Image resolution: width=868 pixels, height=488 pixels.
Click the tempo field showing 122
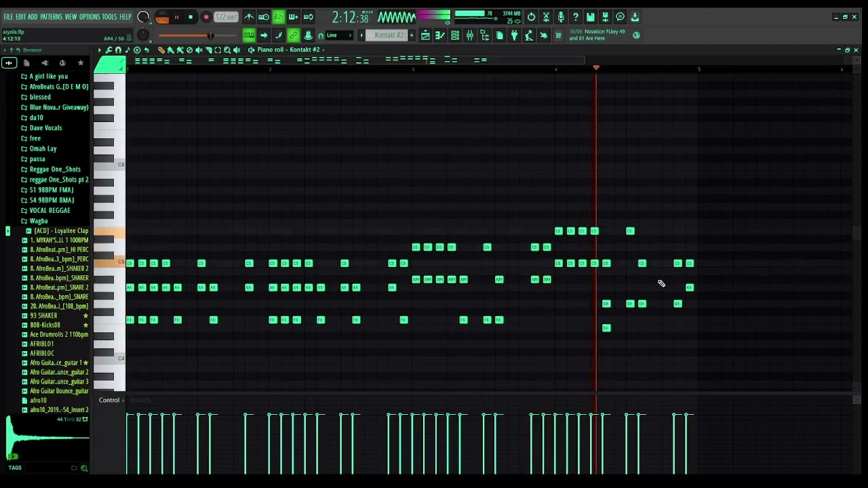tap(226, 17)
